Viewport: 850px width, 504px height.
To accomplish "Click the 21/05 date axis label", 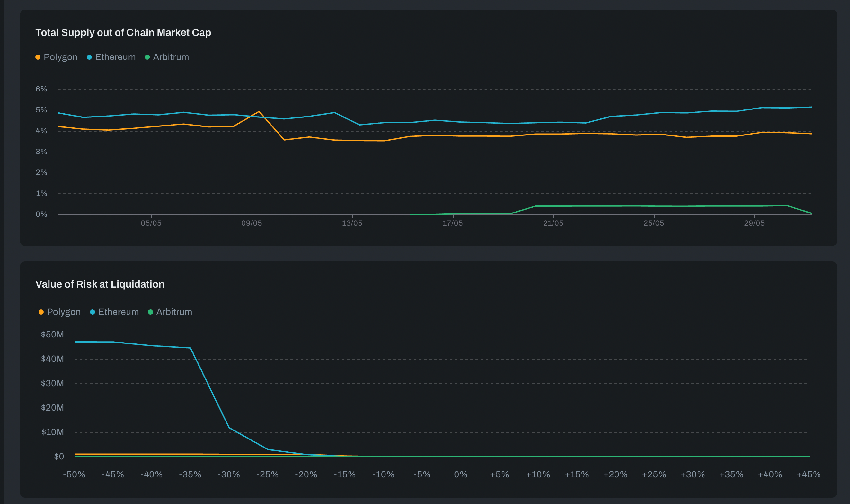I will (553, 223).
